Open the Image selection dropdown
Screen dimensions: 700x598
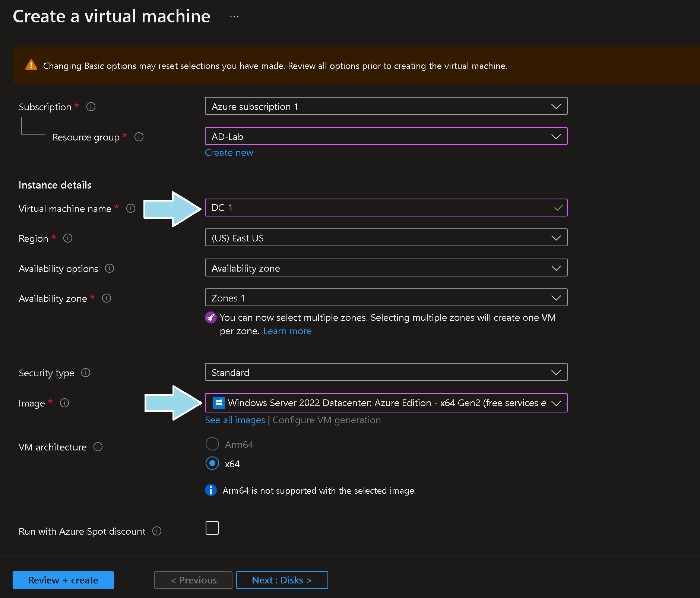pyautogui.click(x=386, y=403)
